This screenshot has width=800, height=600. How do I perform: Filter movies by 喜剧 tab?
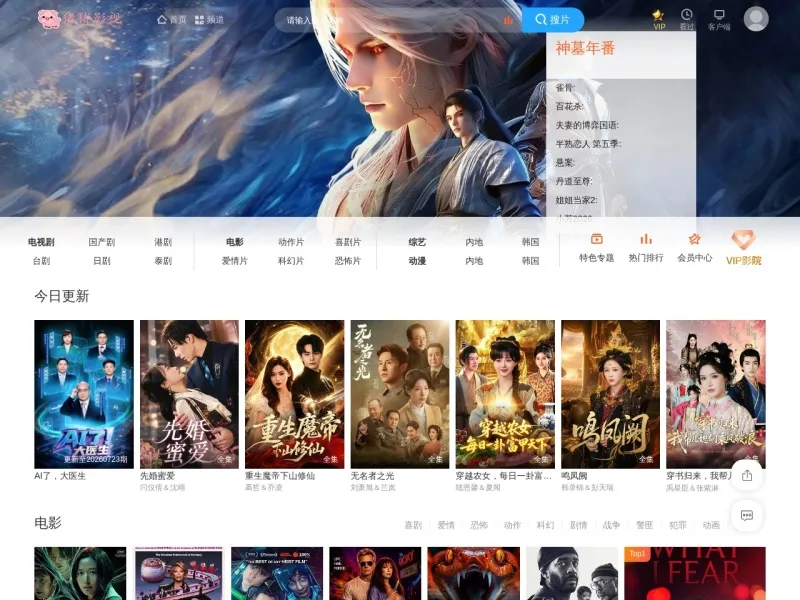point(413,524)
